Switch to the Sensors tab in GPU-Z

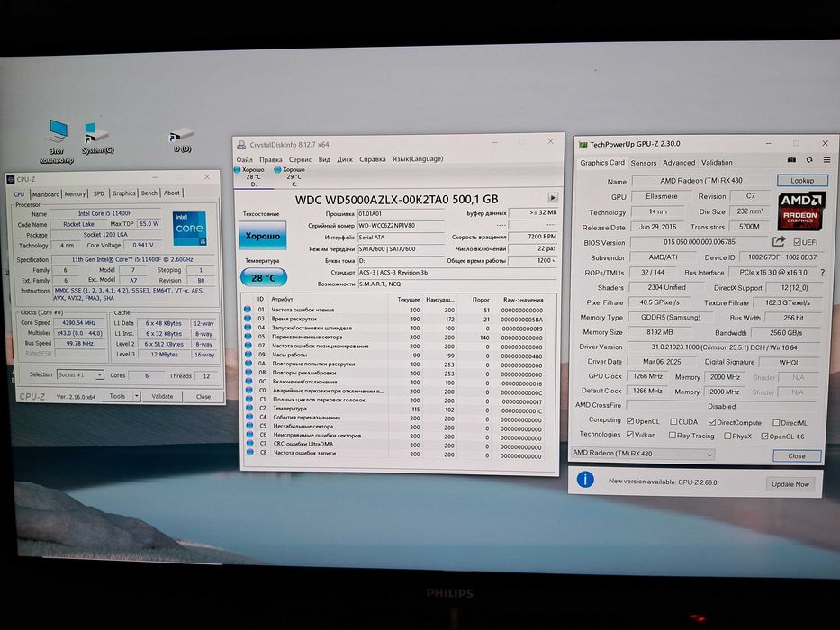pos(644,163)
